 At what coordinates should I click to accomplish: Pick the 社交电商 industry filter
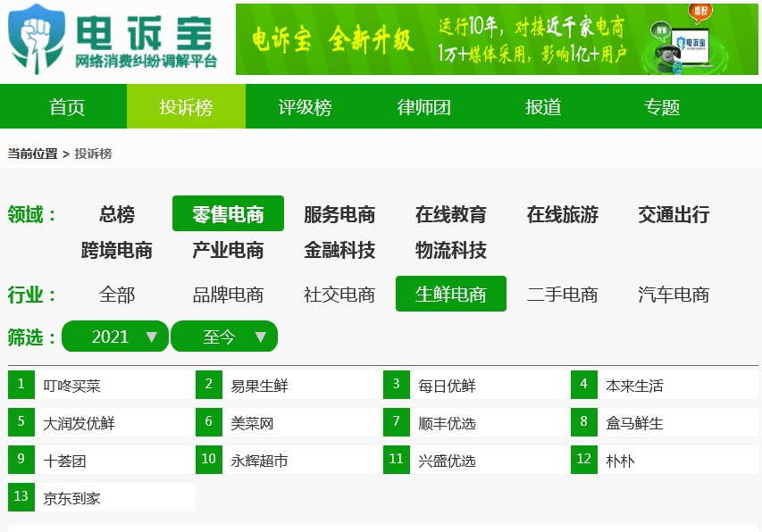(x=339, y=295)
